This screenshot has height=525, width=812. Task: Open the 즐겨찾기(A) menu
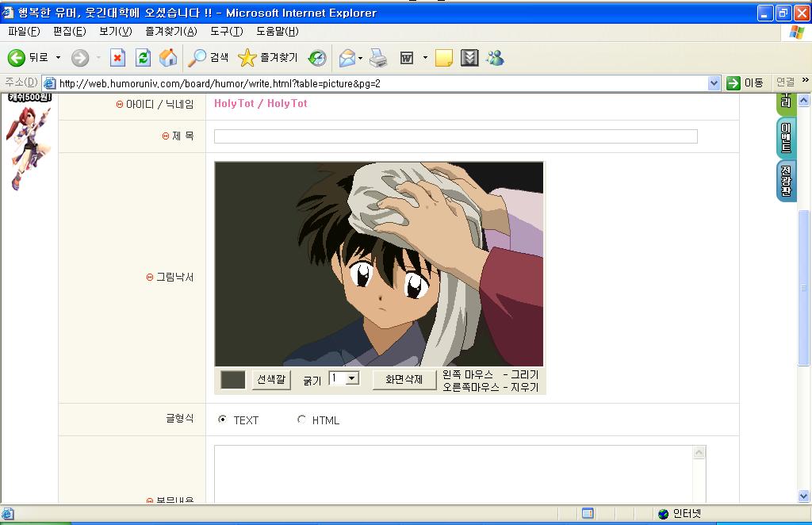171,32
